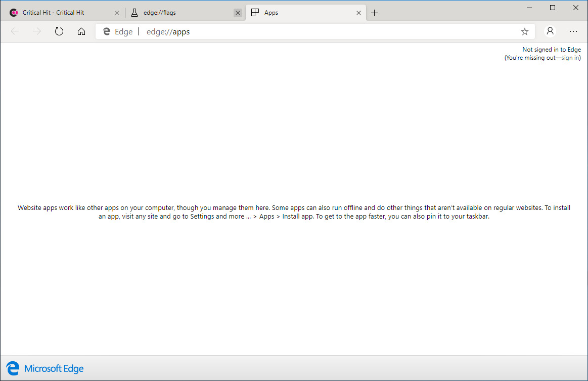Click the Back navigation arrow
This screenshot has height=381, width=588.
tap(15, 31)
